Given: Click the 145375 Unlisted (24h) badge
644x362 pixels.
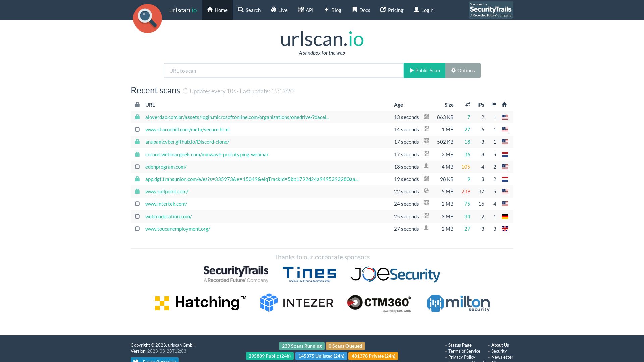Looking at the screenshot, I should coord(321,356).
